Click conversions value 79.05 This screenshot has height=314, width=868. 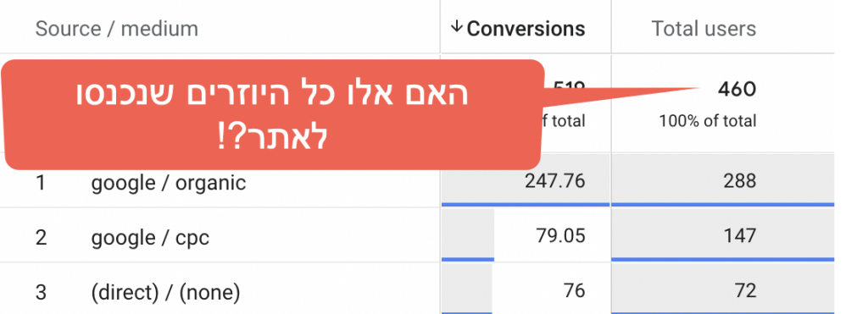tap(560, 236)
